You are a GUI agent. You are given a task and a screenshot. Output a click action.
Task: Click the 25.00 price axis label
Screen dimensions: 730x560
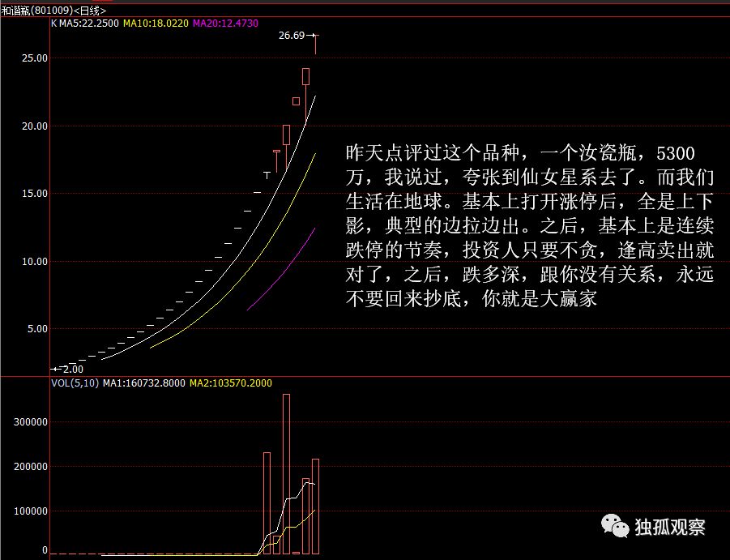36,59
